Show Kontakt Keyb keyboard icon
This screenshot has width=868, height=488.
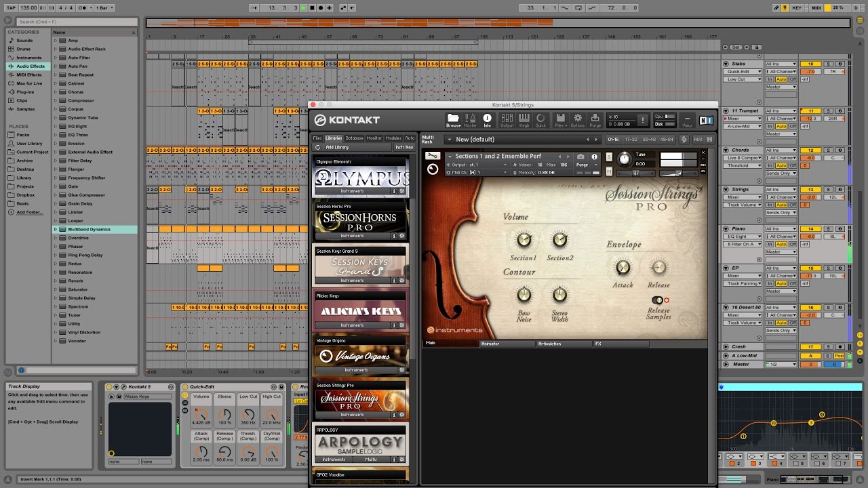point(524,119)
